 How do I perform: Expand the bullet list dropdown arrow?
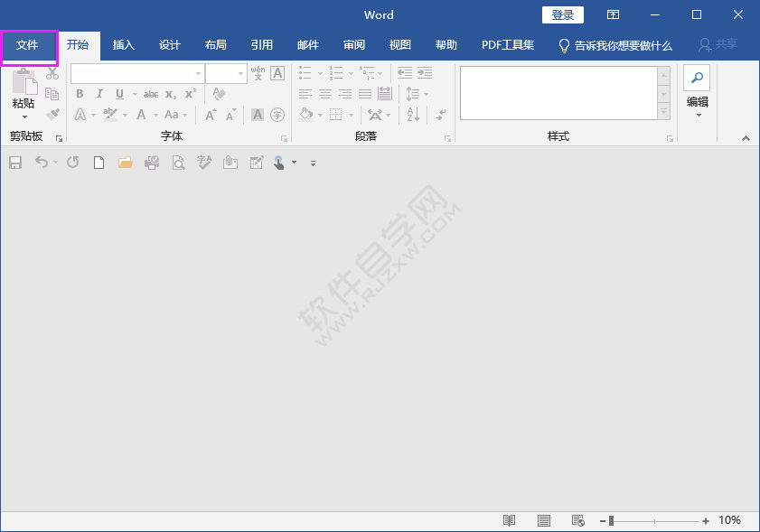click(x=320, y=74)
